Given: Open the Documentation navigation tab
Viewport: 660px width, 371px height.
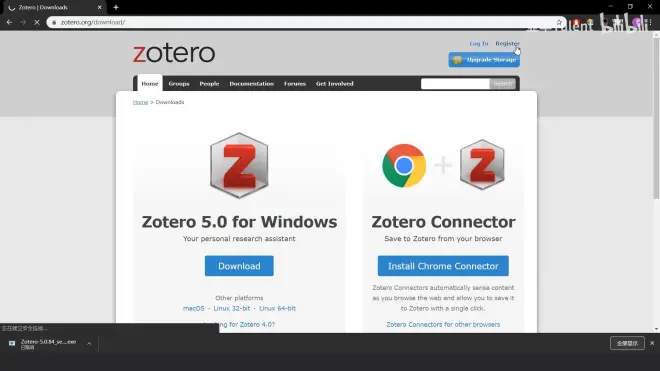Looking at the screenshot, I should pyautogui.click(x=251, y=83).
